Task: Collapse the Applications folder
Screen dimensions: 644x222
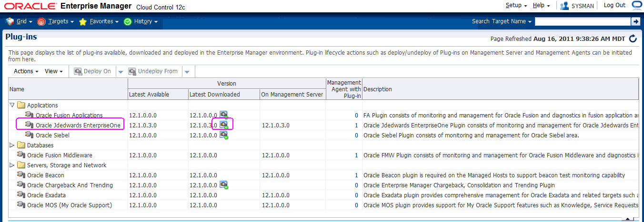Action: pyautogui.click(x=12, y=105)
